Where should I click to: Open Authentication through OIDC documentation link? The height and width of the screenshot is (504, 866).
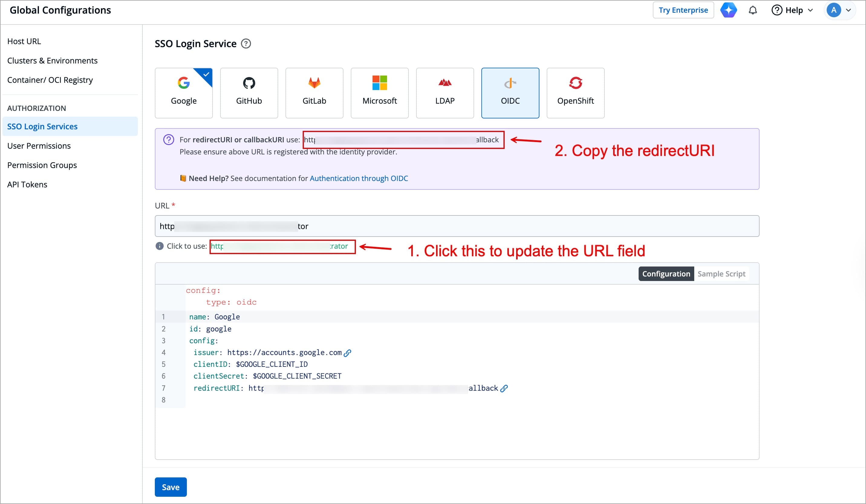tap(359, 178)
